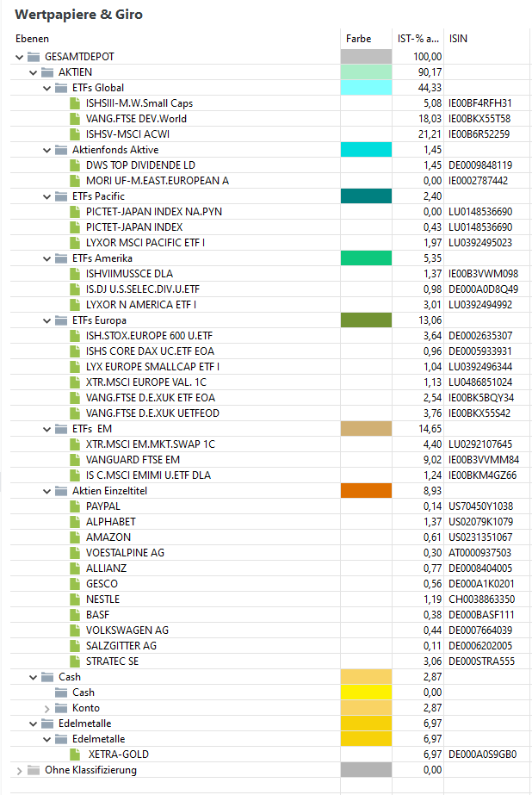The image size is (532, 795).
Task: Click the security icon of ISHVIIMUSSCE DLA
Action: coord(75,274)
